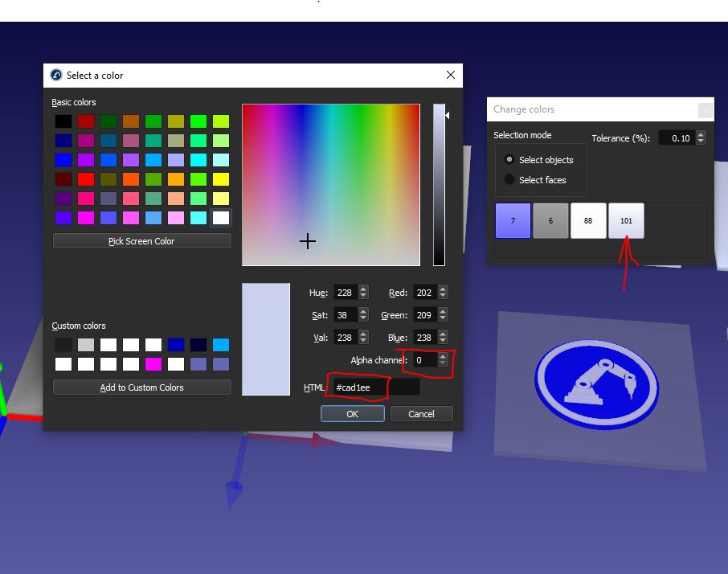Click the brightness value slider bar

[x=439, y=185]
